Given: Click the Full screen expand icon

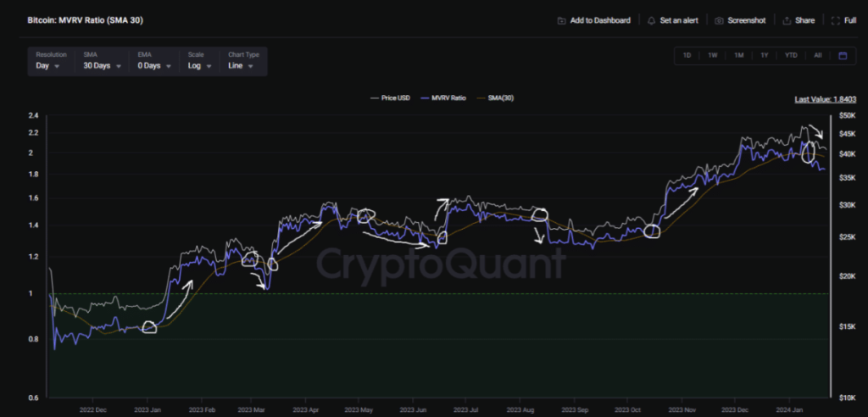Looking at the screenshot, I should pyautogui.click(x=837, y=20).
